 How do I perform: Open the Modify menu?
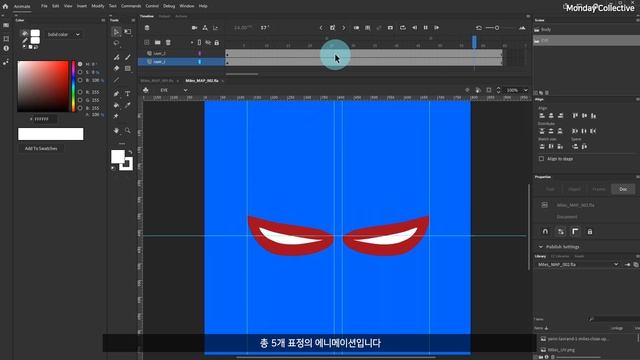click(x=98, y=6)
